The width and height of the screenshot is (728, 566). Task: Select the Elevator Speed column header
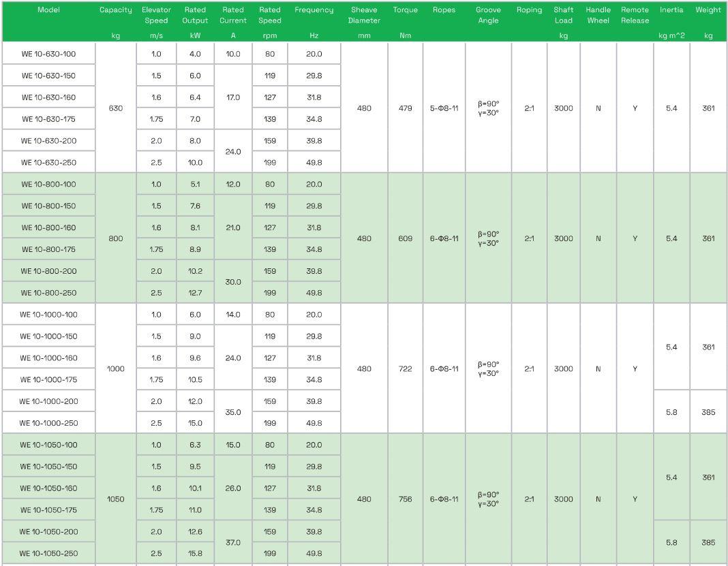pyautogui.click(x=157, y=15)
